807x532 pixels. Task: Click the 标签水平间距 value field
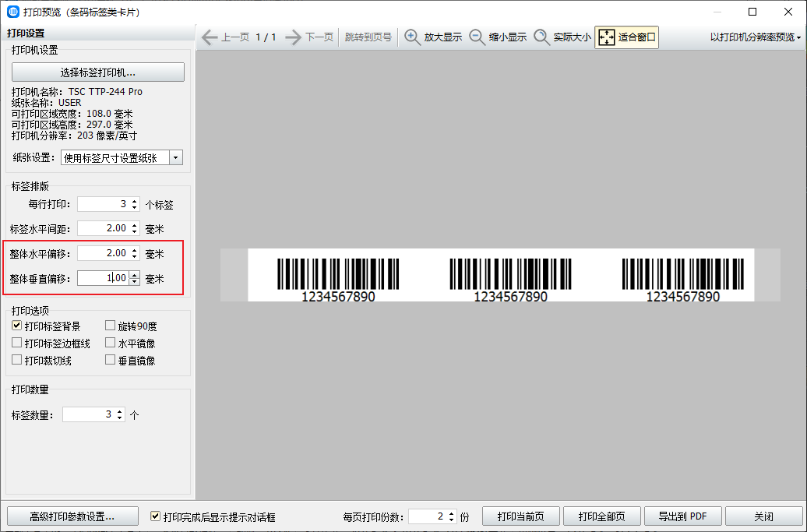[104, 228]
